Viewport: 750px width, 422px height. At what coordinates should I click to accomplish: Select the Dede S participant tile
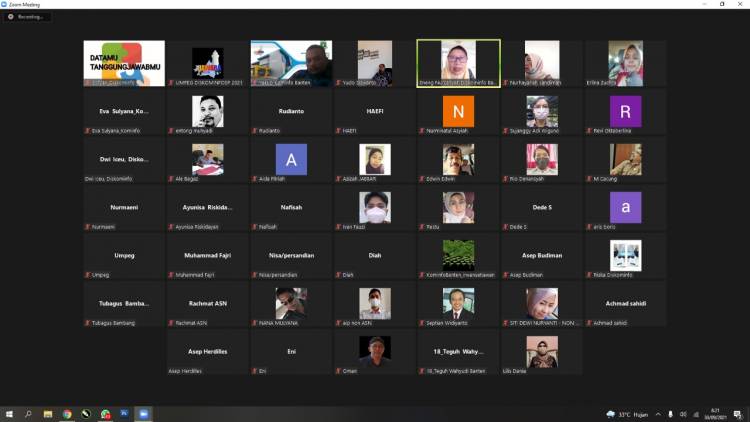click(x=542, y=208)
